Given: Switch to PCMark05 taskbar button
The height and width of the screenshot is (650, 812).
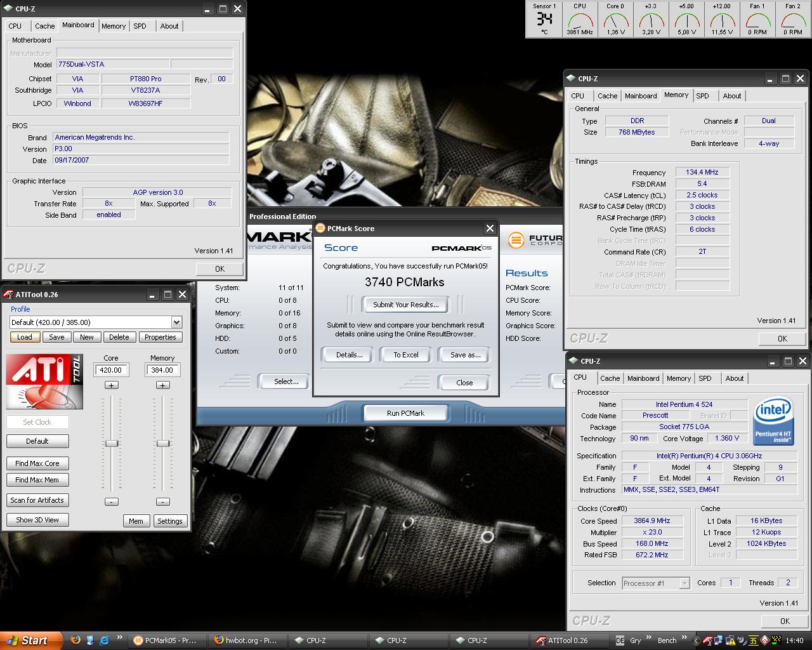Looking at the screenshot, I should coord(166,640).
